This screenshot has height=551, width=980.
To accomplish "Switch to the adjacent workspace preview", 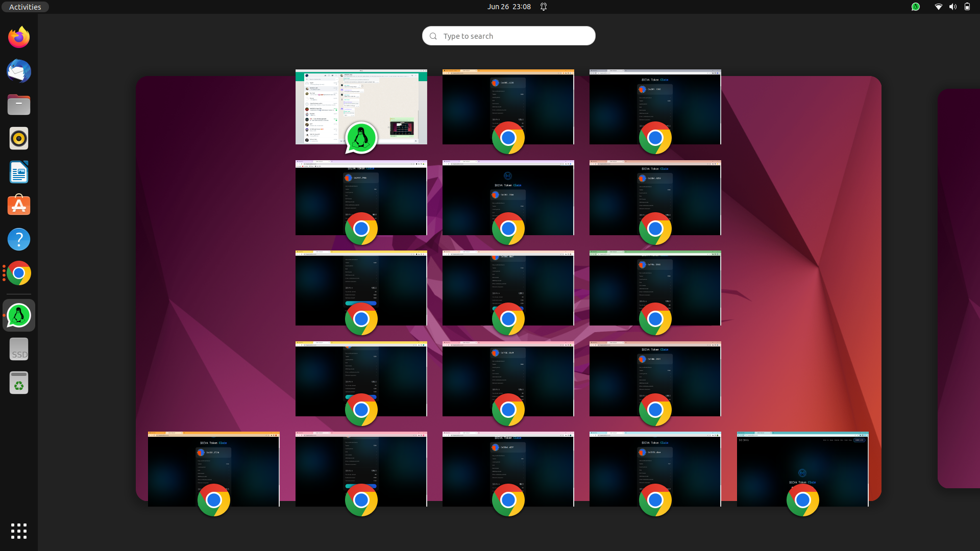I will [x=959, y=288].
